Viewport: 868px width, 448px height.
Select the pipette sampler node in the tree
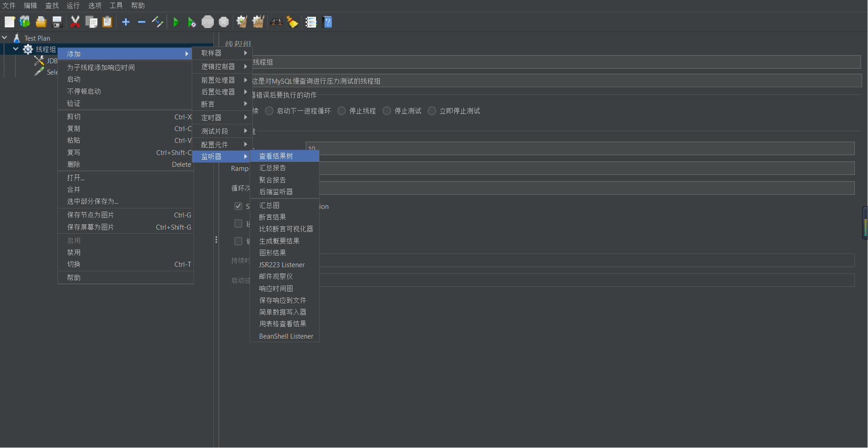click(x=39, y=72)
